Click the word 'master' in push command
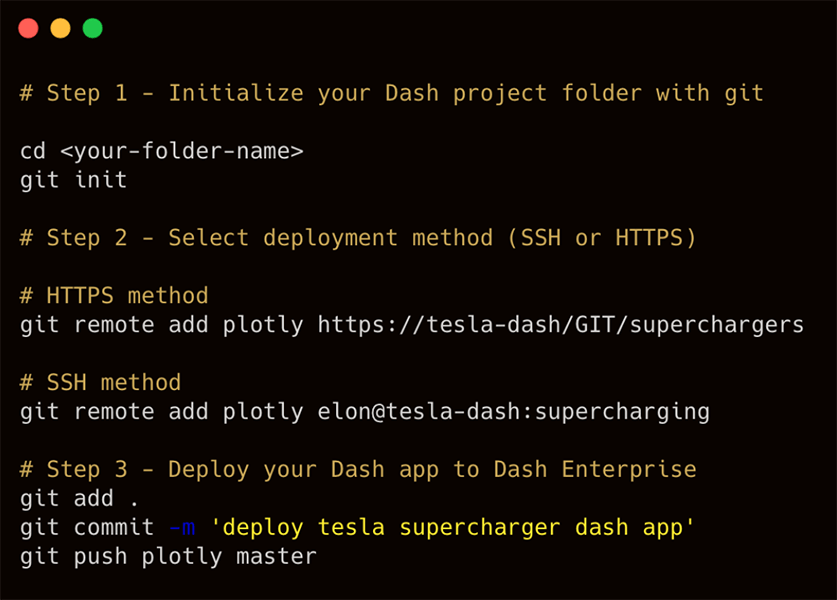This screenshot has width=837, height=600. (x=277, y=557)
